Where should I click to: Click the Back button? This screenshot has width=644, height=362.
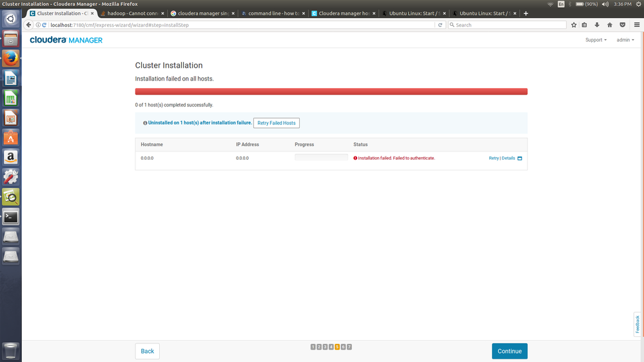pos(147,351)
